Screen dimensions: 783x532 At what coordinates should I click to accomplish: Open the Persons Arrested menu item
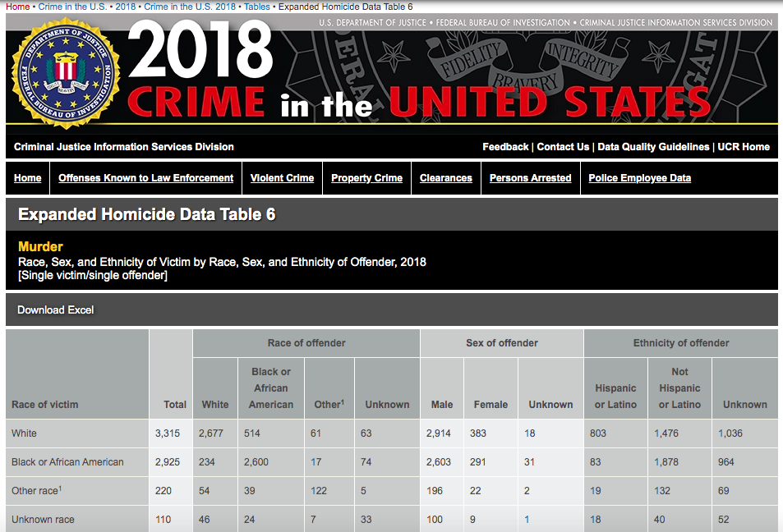[530, 178]
